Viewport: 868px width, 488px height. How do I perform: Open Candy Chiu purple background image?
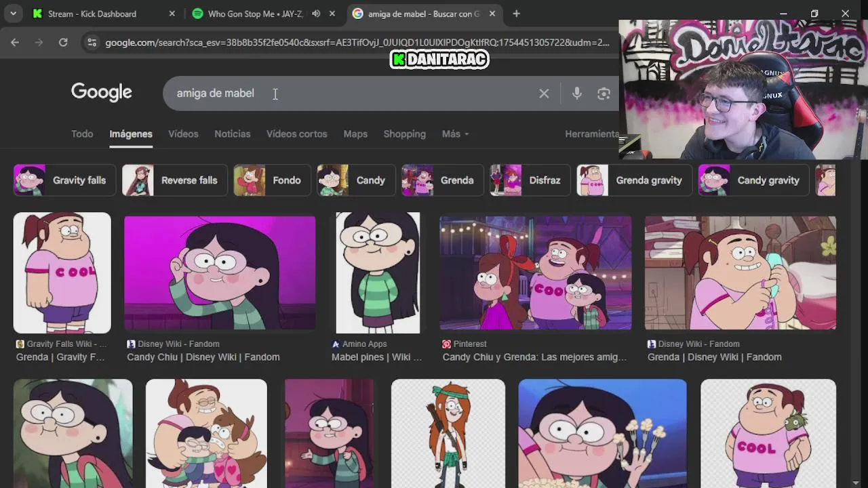click(x=220, y=272)
